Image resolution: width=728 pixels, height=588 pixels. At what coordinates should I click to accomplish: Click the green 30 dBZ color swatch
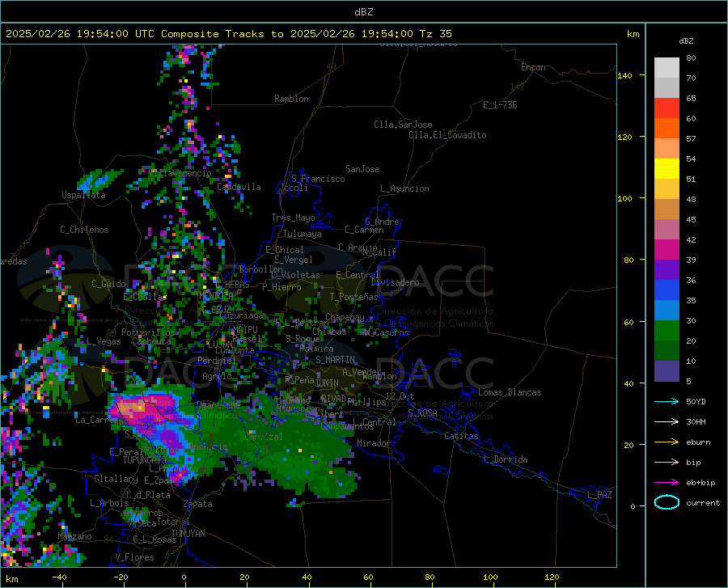(x=667, y=331)
